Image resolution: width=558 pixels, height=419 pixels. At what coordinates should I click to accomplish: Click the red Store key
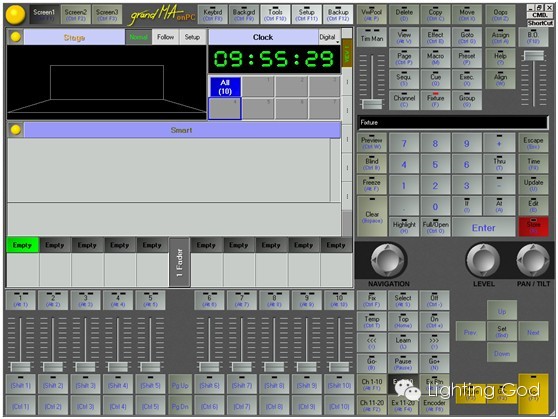tap(533, 227)
